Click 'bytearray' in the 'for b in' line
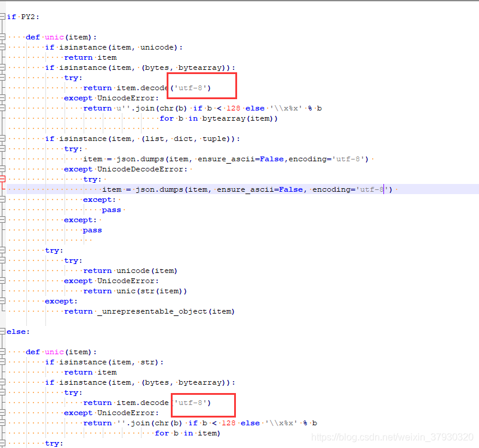Image resolution: width=479 pixels, height=448 pixels. [x=223, y=118]
